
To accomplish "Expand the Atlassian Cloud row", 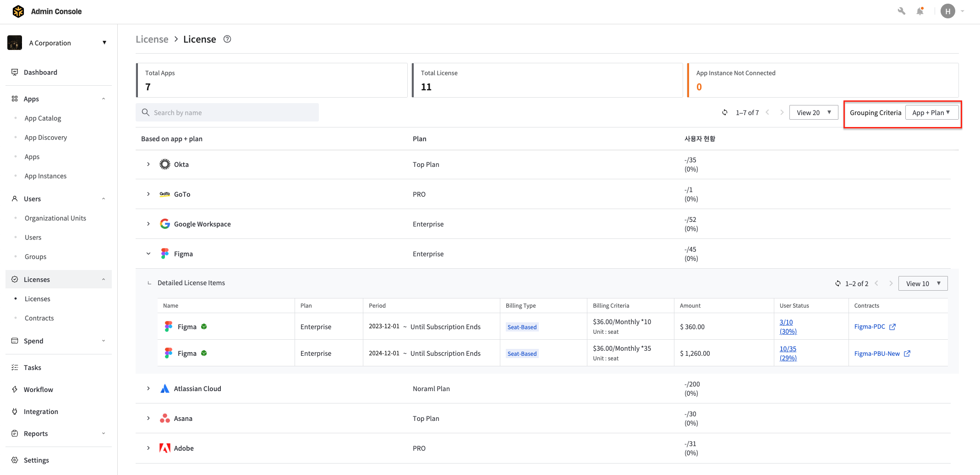I will pyautogui.click(x=148, y=389).
